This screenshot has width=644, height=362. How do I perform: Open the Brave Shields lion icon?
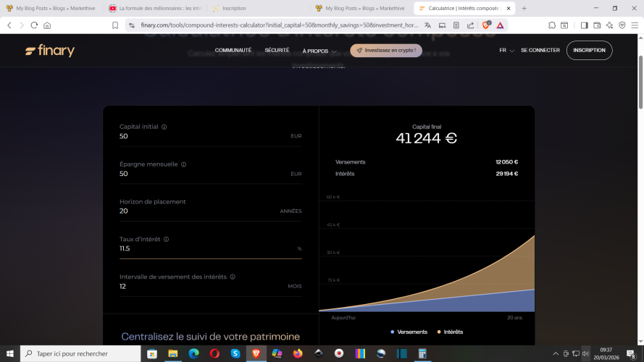[487, 25]
